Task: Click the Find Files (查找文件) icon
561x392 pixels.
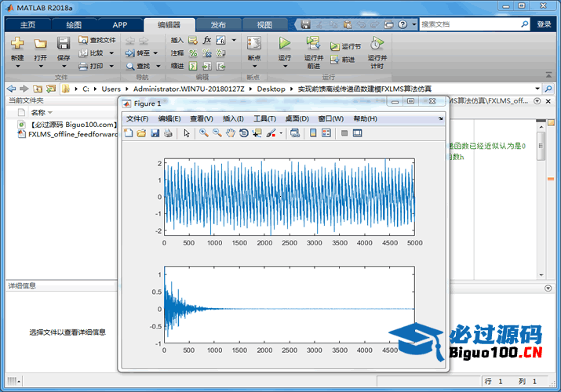Action: click(x=83, y=40)
